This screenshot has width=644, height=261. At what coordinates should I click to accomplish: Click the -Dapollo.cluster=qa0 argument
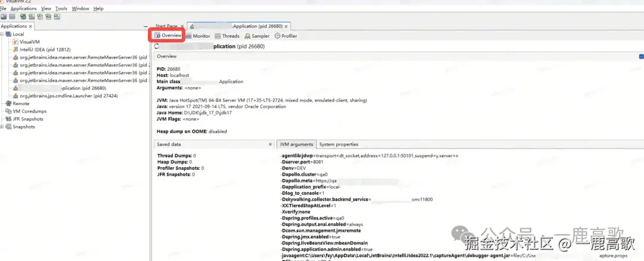point(304,174)
